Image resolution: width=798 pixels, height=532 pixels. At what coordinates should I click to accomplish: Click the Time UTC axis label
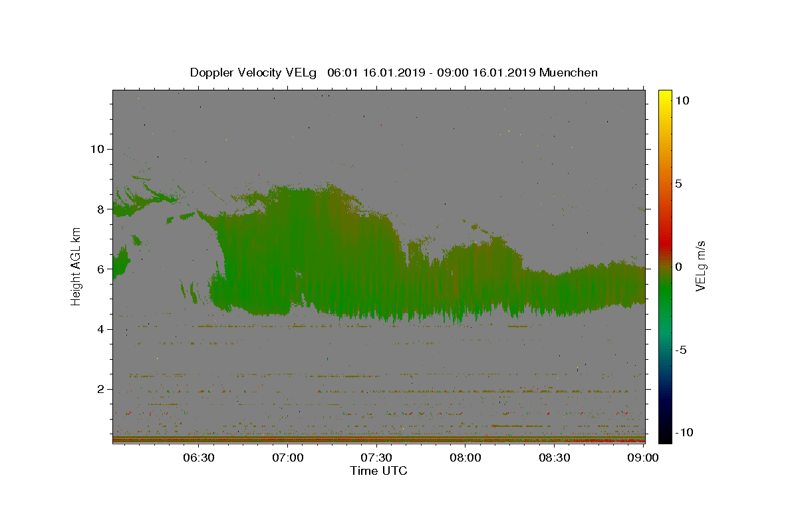coord(378,471)
